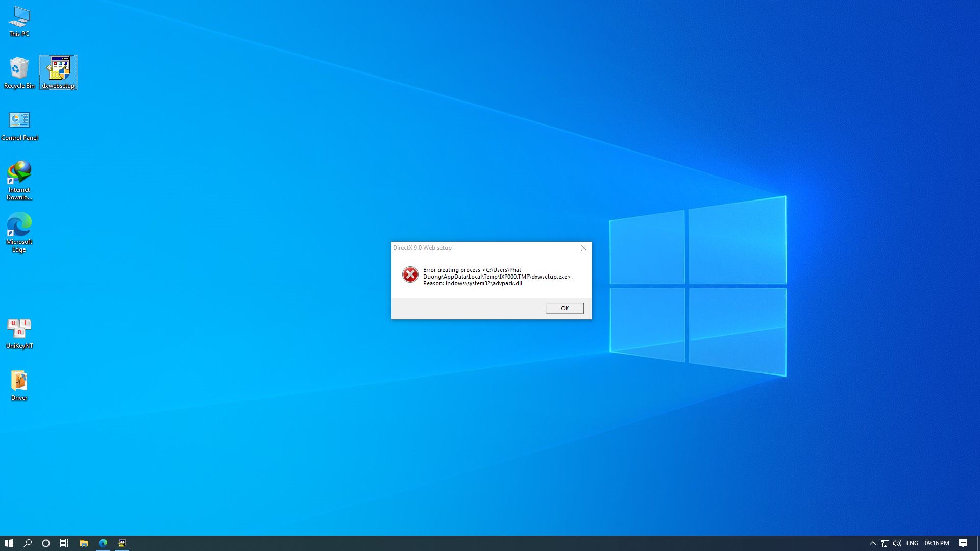Click the Task View button in taskbar
980x551 pixels.
click(65, 543)
